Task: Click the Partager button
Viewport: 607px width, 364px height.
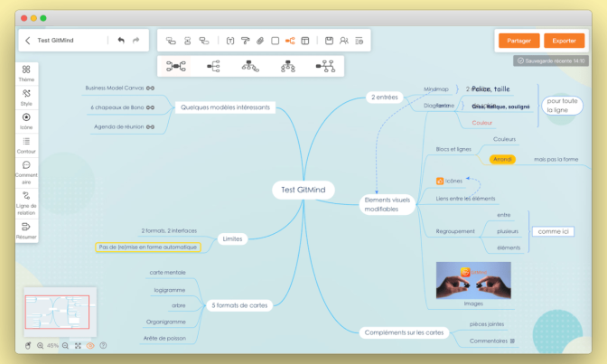Action: tap(518, 41)
